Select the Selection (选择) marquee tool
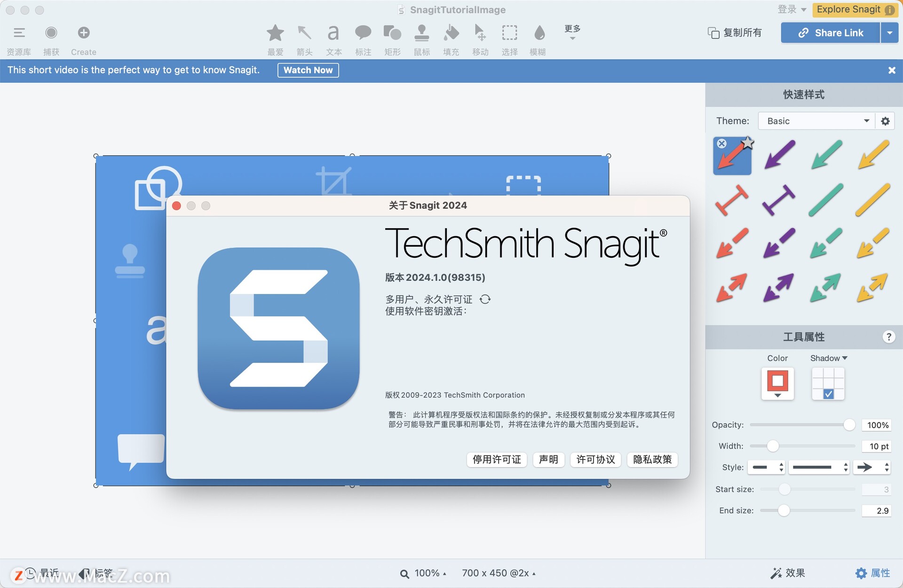The width and height of the screenshot is (903, 588). pyautogui.click(x=509, y=33)
